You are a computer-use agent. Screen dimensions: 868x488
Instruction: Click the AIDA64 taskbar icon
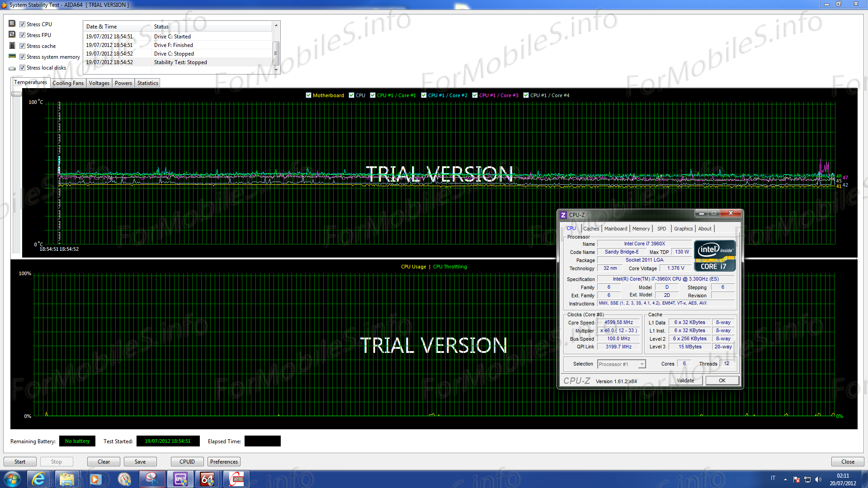[x=207, y=479]
